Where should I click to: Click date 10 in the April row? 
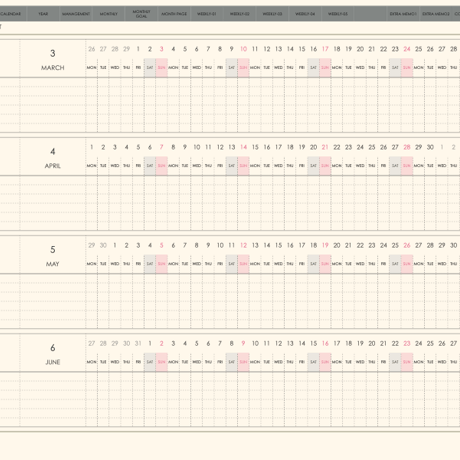[197, 147]
